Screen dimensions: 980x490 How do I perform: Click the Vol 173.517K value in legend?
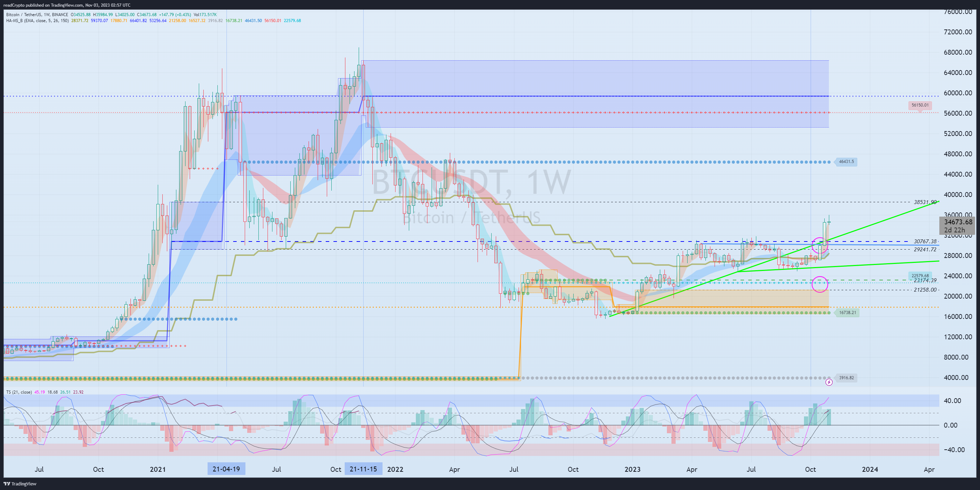[x=205, y=15]
